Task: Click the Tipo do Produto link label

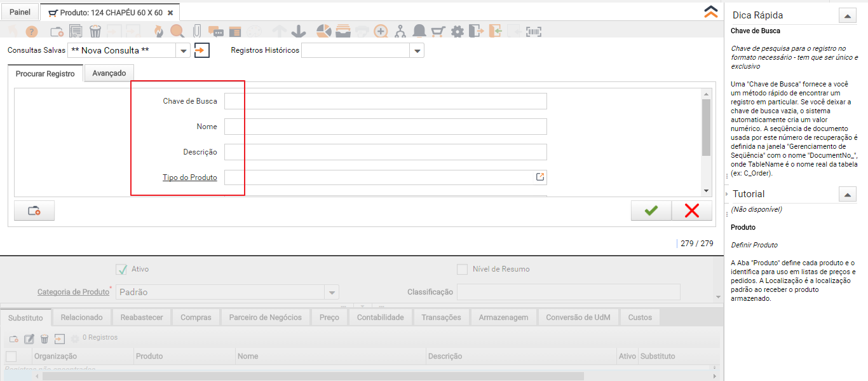Action: (x=190, y=177)
